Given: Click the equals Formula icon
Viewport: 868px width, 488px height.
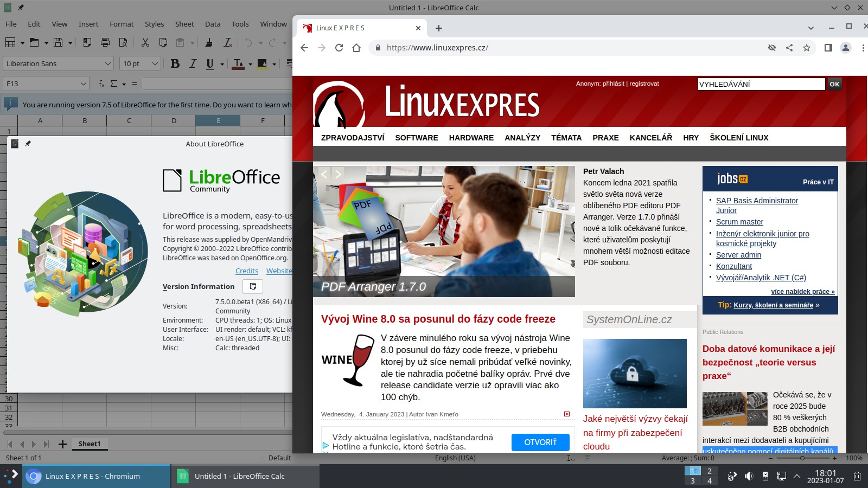Looking at the screenshot, I should pyautogui.click(x=134, y=84).
